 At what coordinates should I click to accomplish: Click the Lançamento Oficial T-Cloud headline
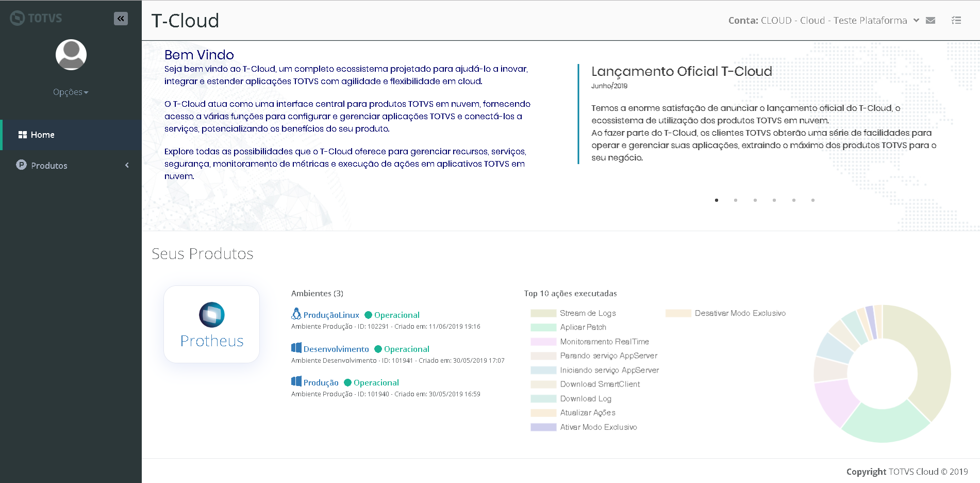point(682,71)
